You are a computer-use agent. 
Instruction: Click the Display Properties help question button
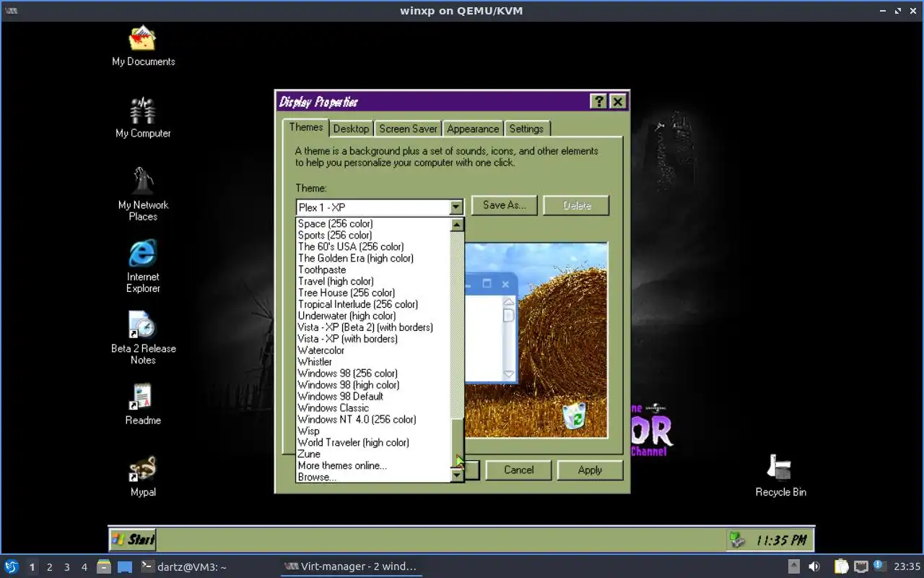click(598, 102)
